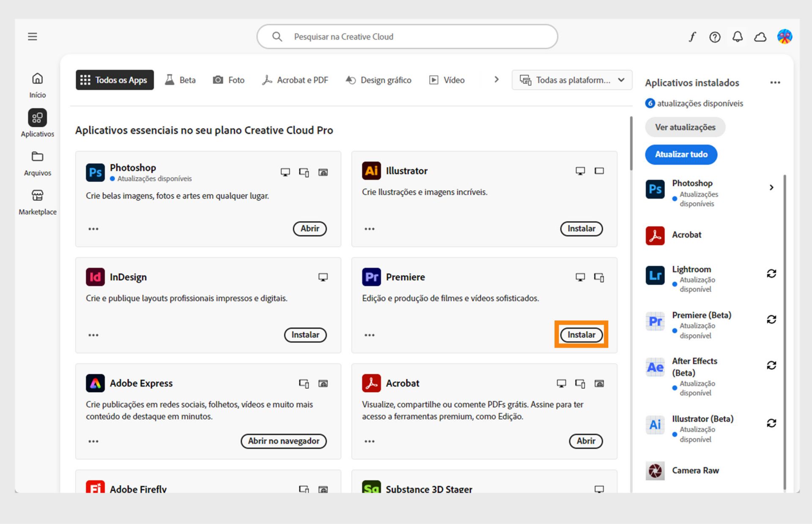Click the Premiere app icon in card
Image resolution: width=812 pixels, height=524 pixels.
tap(371, 277)
